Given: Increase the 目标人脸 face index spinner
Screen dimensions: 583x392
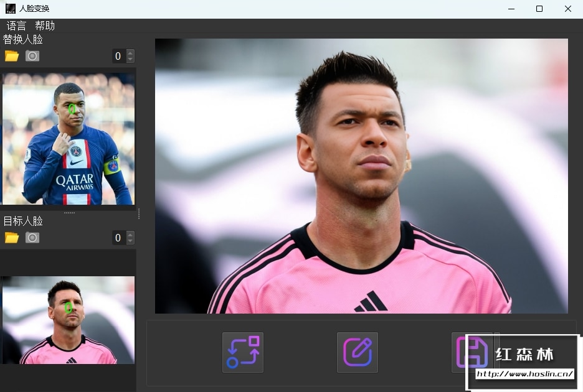Looking at the screenshot, I should point(130,234).
